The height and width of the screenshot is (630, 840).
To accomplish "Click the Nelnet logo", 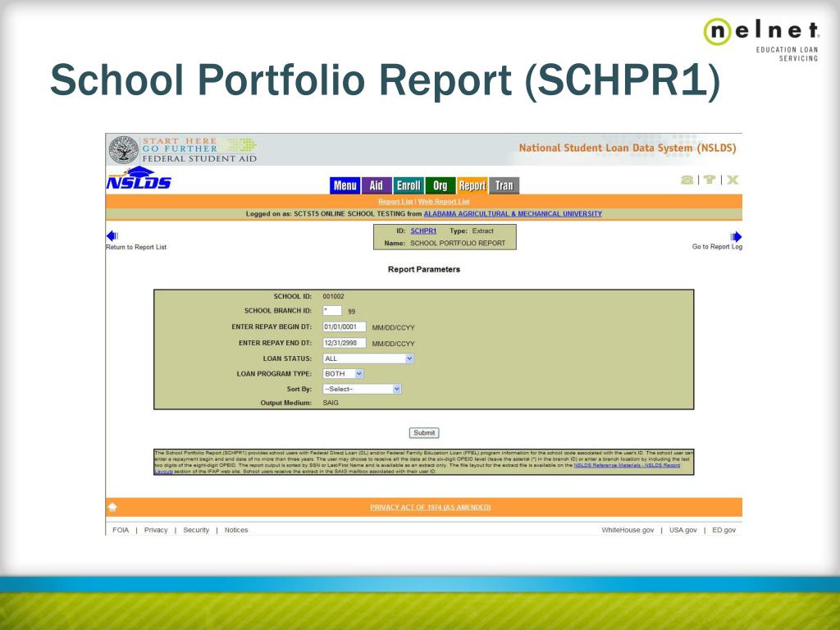I will pos(761,39).
